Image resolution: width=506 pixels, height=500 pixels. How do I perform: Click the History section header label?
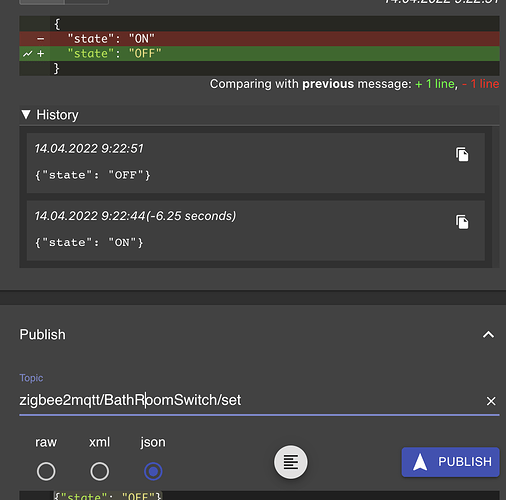[x=57, y=115]
